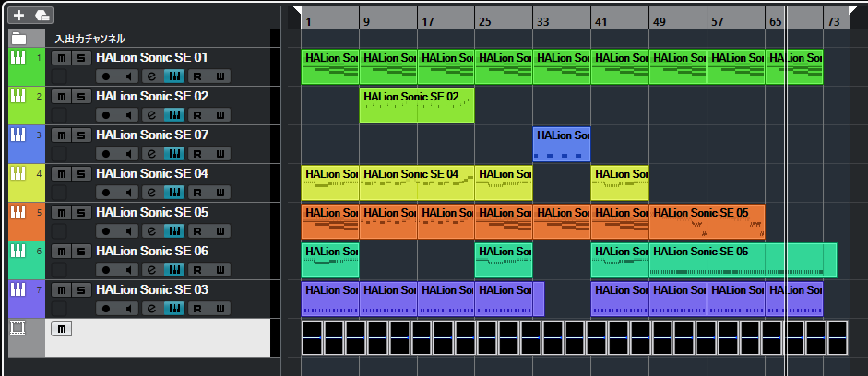Select the HALion Sonic SE 03 track name
The width and height of the screenshot is (868, 376).
(152, 289)
